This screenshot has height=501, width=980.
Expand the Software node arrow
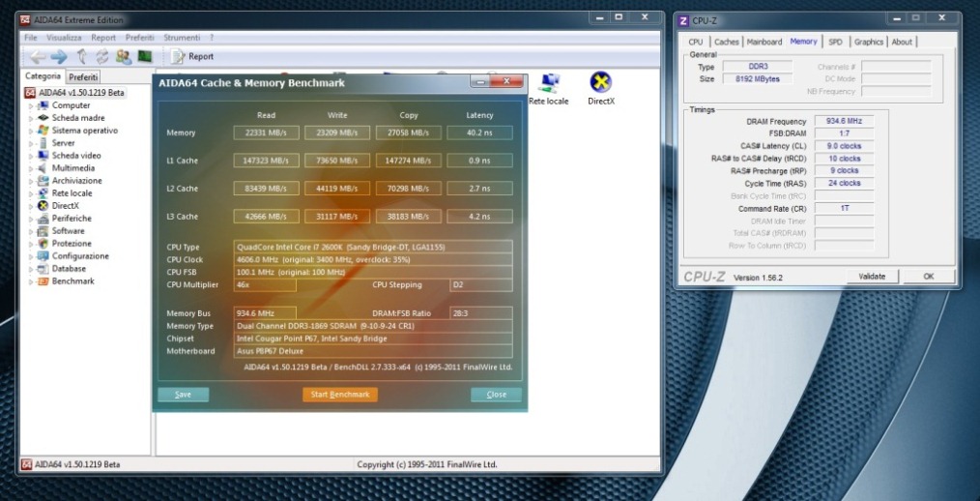(31, 231)
